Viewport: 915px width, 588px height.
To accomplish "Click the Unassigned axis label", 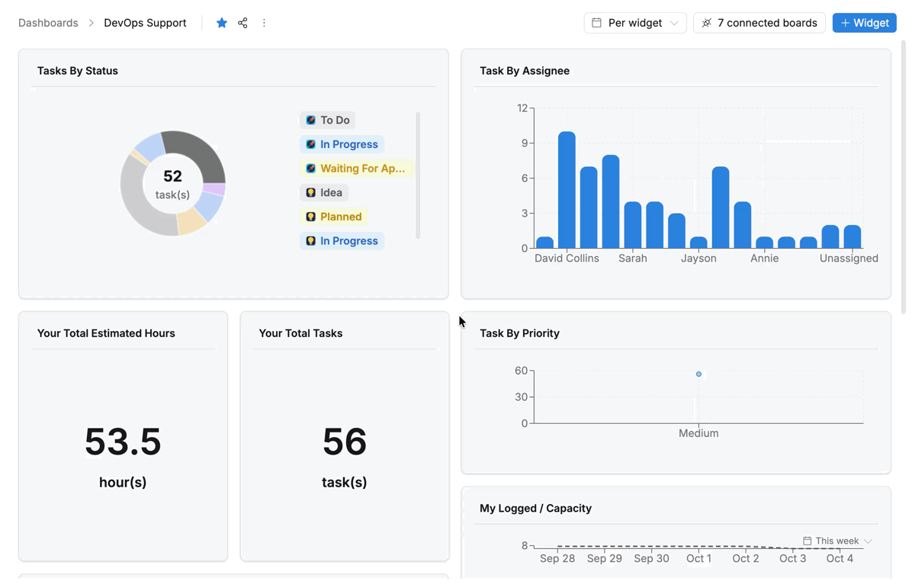I will click(849, 259).
